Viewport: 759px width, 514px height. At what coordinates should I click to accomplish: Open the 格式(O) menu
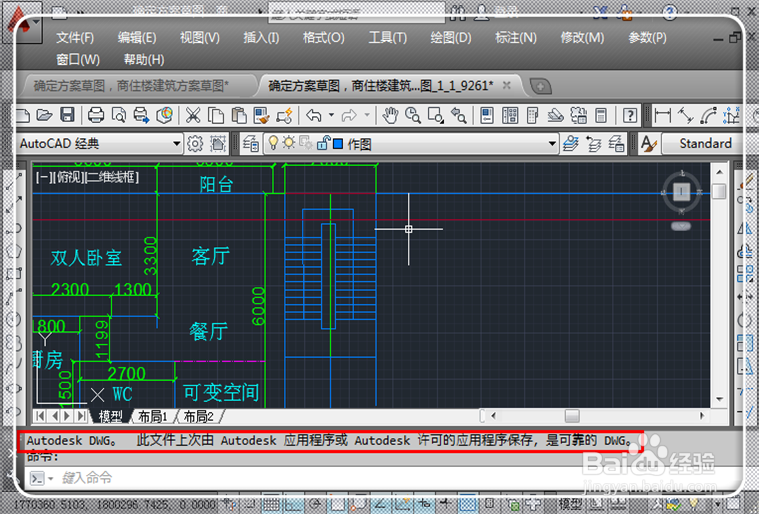(323, 38)
